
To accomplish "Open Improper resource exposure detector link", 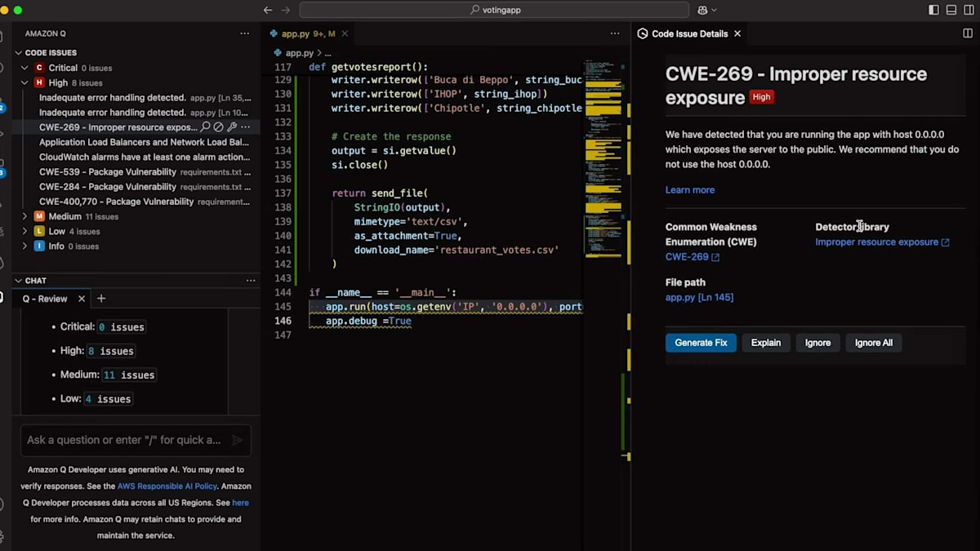I will [882, 242].
